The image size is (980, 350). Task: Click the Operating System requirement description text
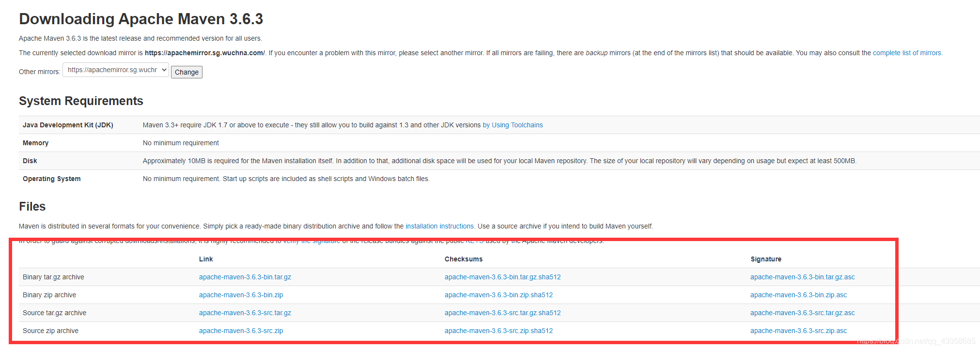(286, 179)
